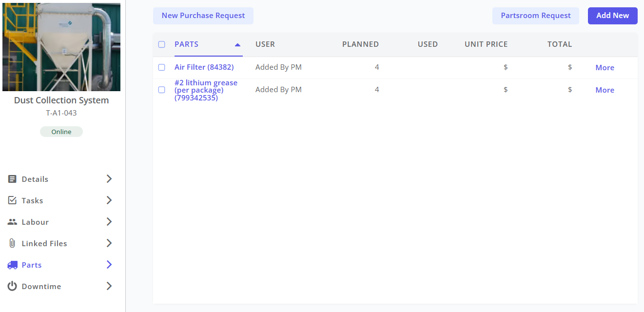This screenshot has height=312, width=644.
Task: Click total $ in lithium grease row
Action: click(570, 90)
